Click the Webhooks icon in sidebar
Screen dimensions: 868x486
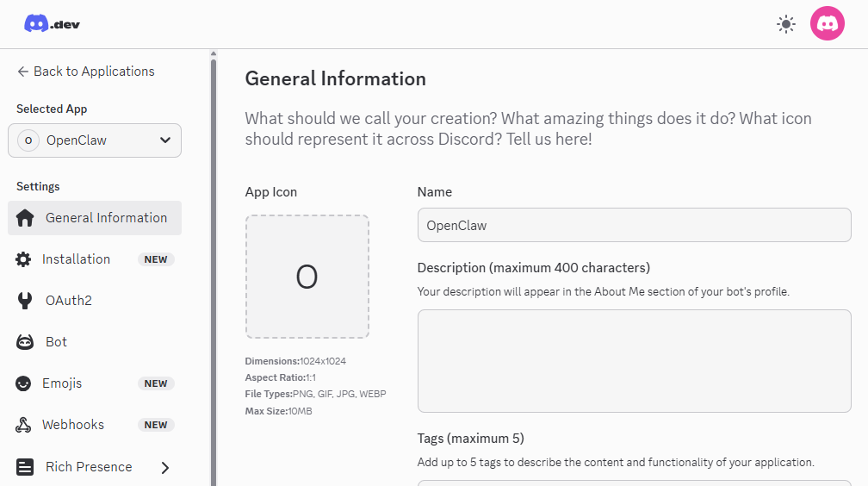[24, 425]
